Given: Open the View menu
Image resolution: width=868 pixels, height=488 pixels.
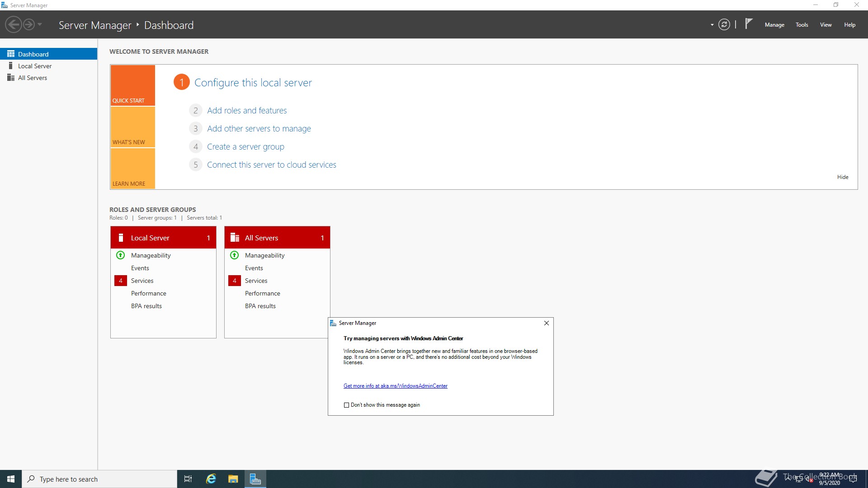Looking at the screenshot, I should click(x=826, y=25).
